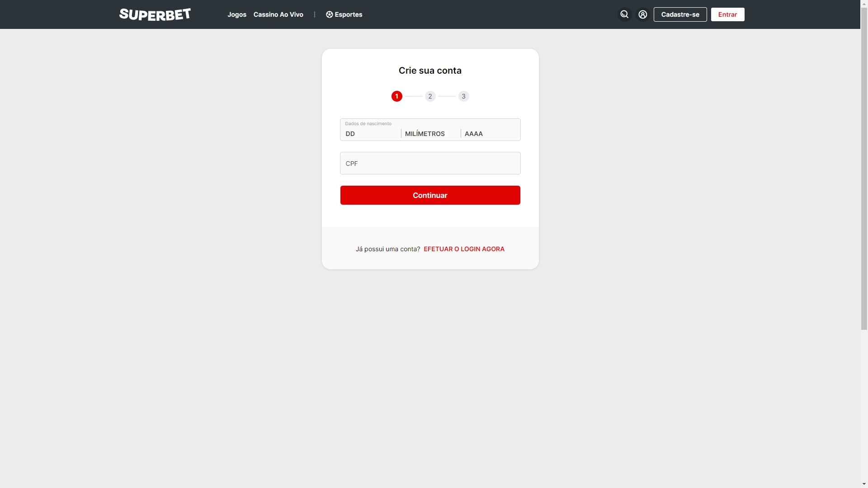Click the Entrar button

tap(727, 14)
